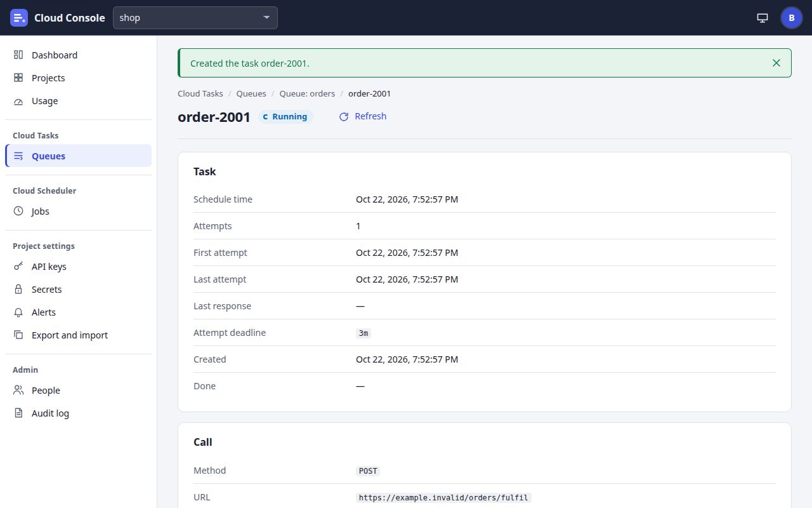Open Secrets page
Viewport: 812px width, 508px height.
pos(79,290)
